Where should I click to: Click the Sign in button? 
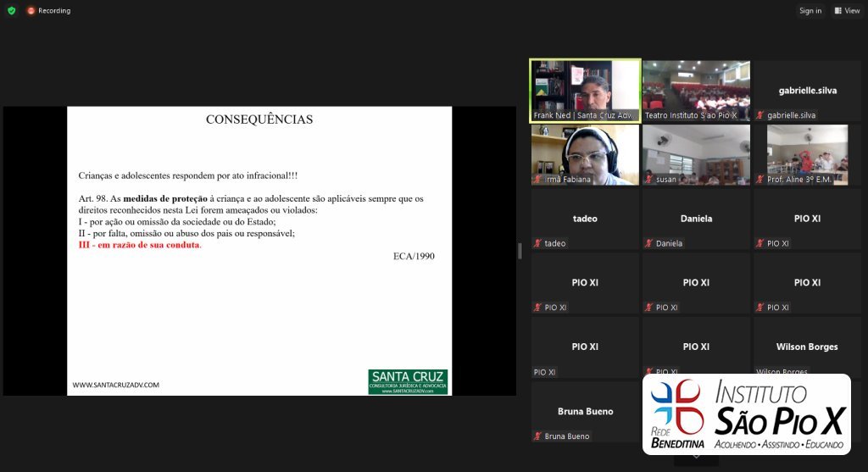(x=810, y=11)
